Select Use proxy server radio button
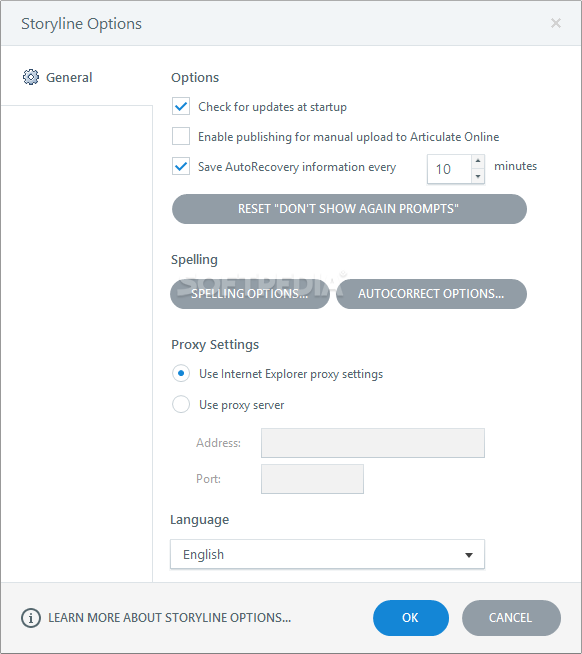This screenshot has height=654, width=582. point(181,404)
